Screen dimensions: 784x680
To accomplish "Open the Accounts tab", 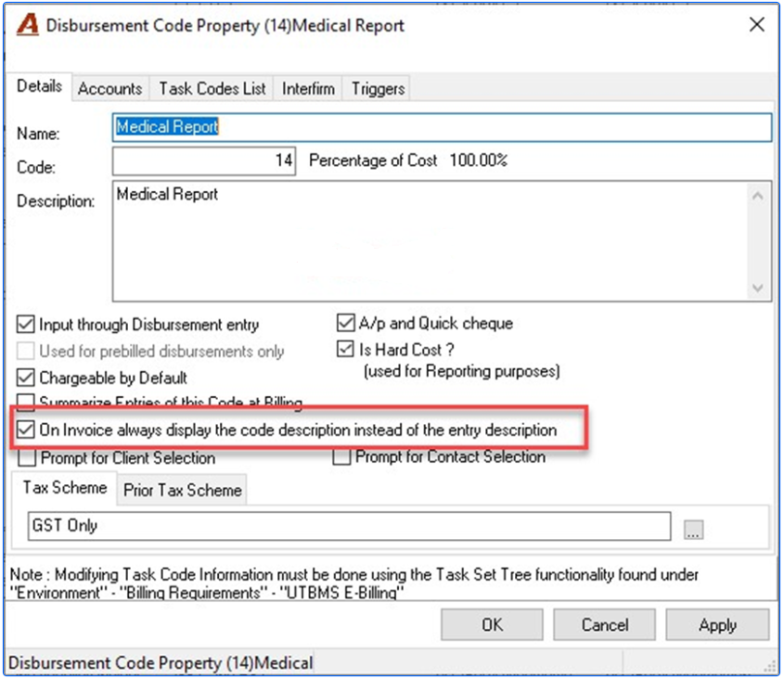I will 110,88.
